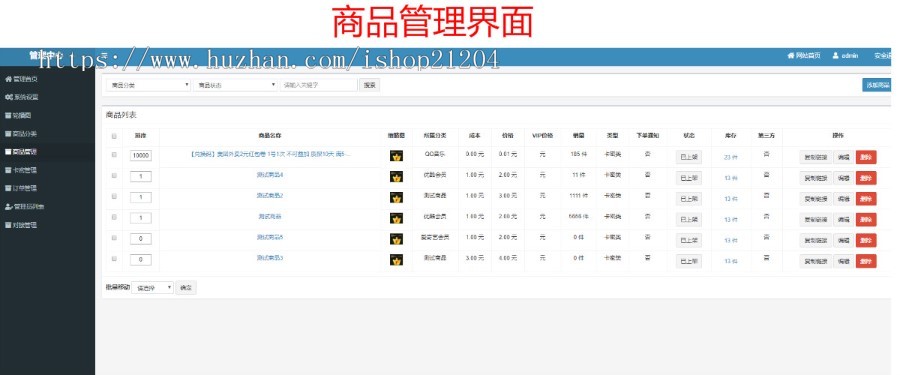
Task: Click 已上架 status in the 爱奇艺会员 row
Action: coord(689,240)
